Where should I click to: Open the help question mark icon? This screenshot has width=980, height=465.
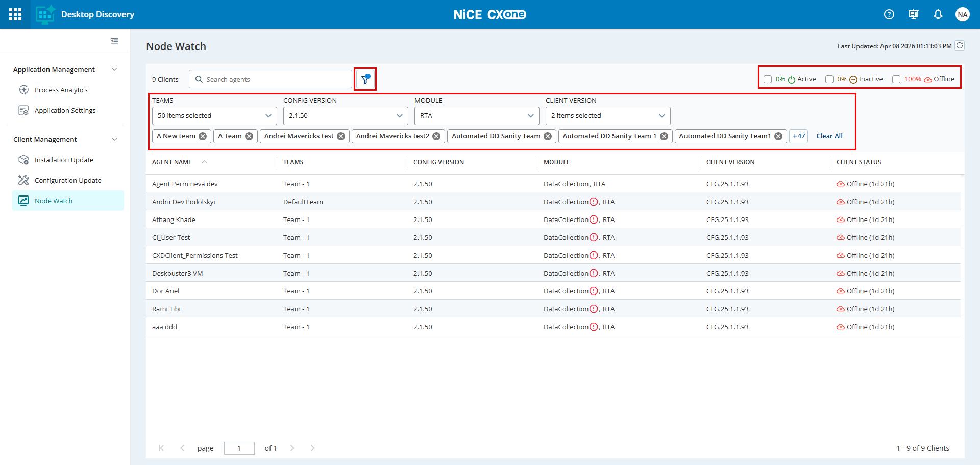[889, 14]
